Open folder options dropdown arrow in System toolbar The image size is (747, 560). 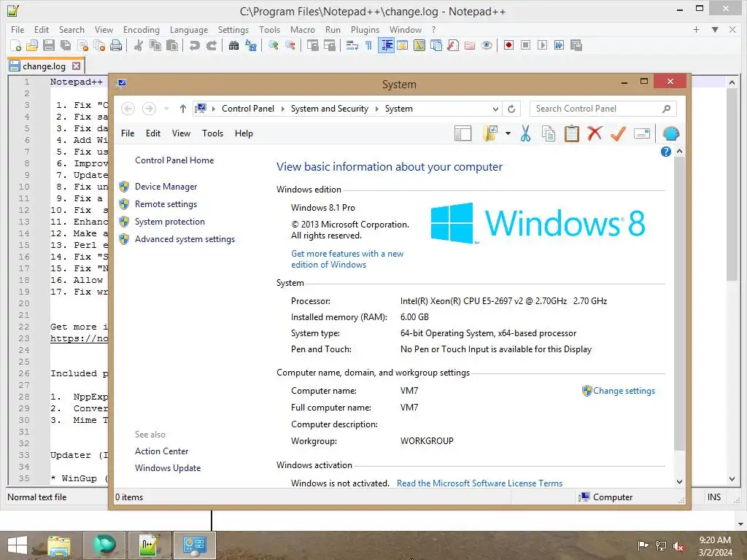(x=508, y=134)
